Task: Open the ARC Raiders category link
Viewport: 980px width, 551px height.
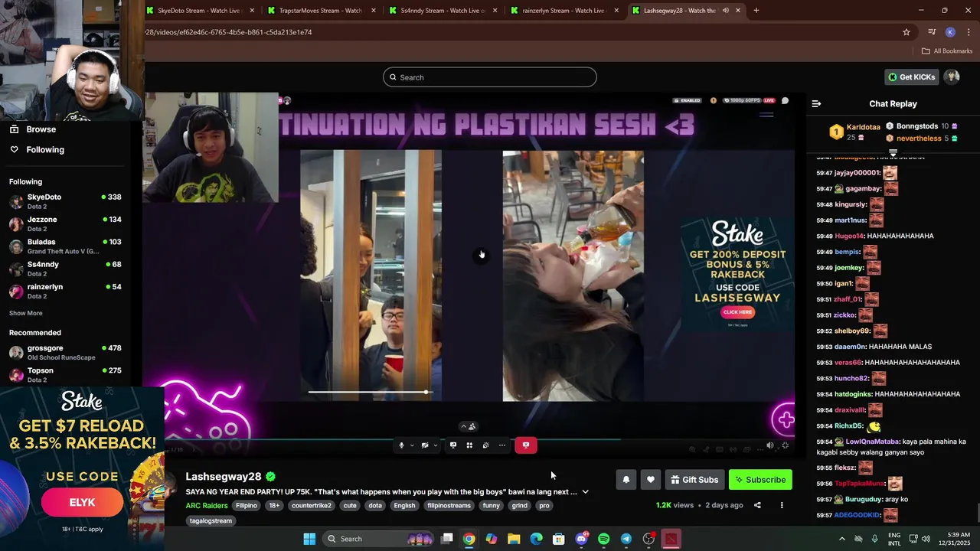Action: [207, 506]
